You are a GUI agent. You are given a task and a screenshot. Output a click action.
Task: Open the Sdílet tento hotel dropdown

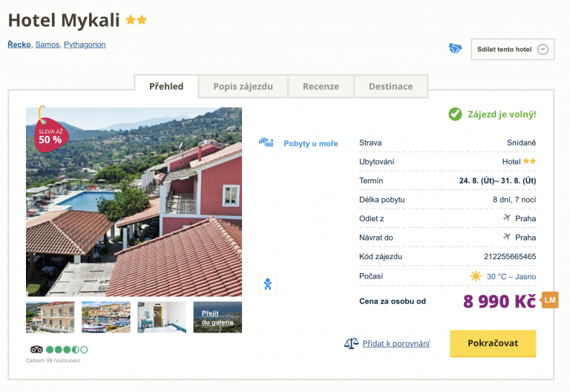tap(513, 50)
